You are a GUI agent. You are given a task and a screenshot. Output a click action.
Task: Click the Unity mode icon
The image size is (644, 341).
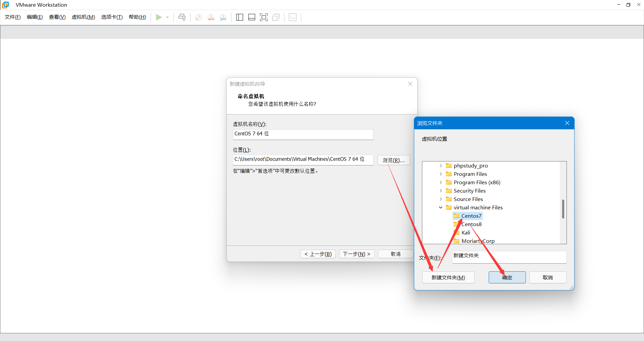pos(276,17)
